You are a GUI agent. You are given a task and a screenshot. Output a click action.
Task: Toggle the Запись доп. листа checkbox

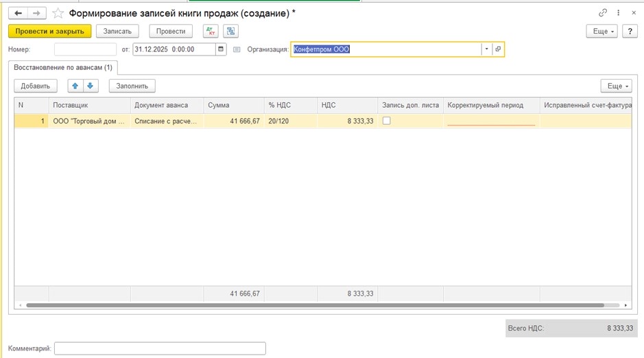387,121
